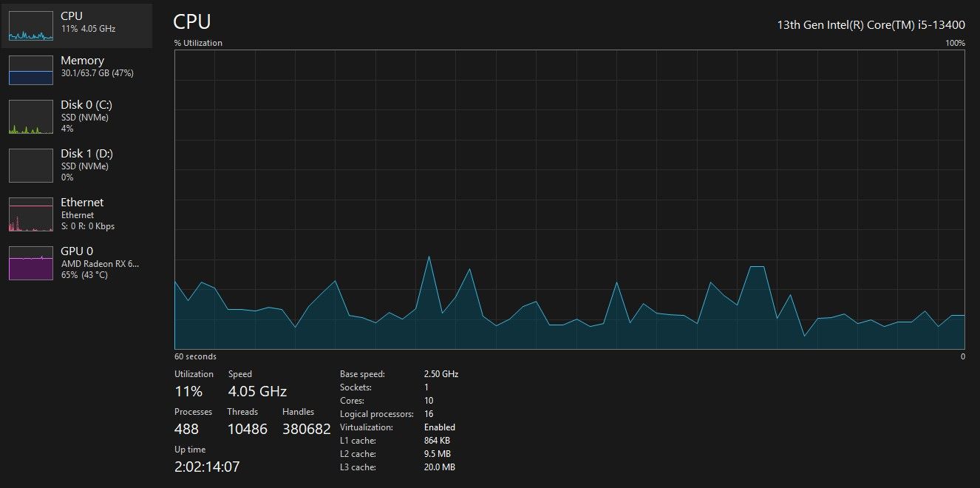Click the Speed 4.05 GHz value
This screenshot has height=488, width=980.
click(x=257, y=391)
